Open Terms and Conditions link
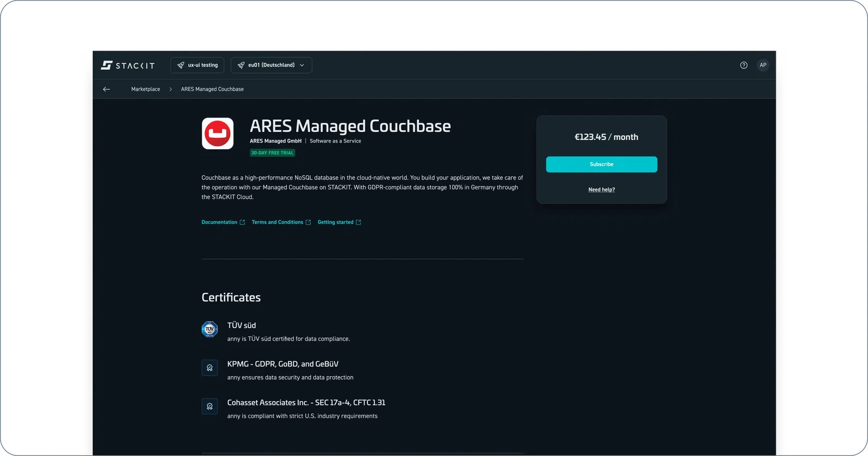 [281, 222]
